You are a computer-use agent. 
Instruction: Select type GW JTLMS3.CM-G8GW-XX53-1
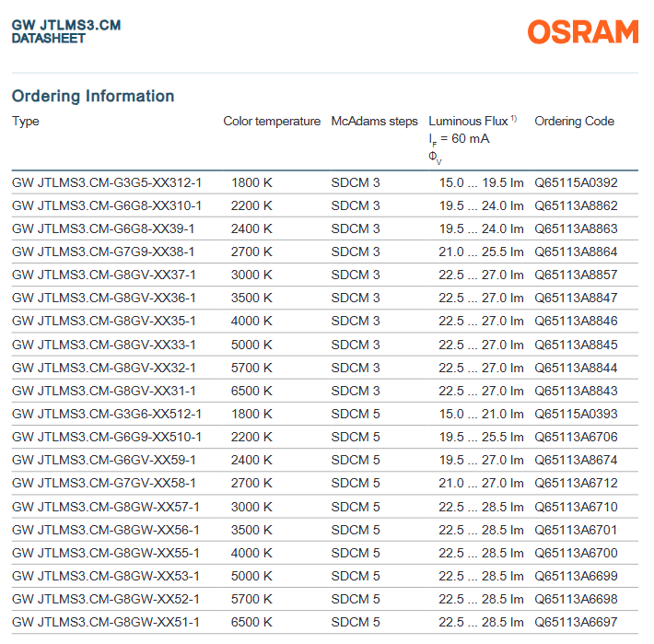click(106, 576)
